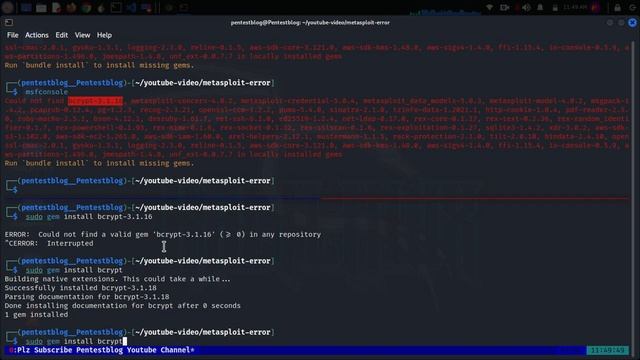Click the second 'Run bundle install' message line
The height and width of the screenshot is (360, 640).
[x=99, y=163]
